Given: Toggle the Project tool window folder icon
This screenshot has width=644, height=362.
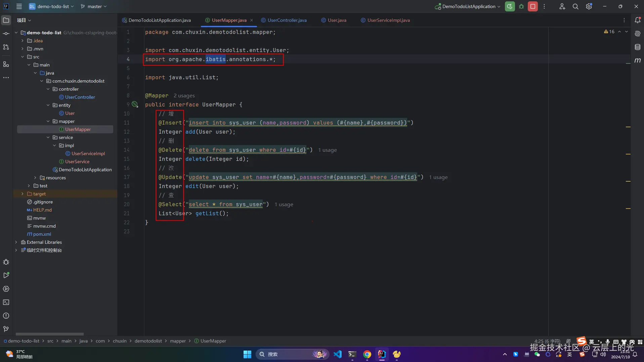Looking at the screenshot, I should tap(6, 20).
